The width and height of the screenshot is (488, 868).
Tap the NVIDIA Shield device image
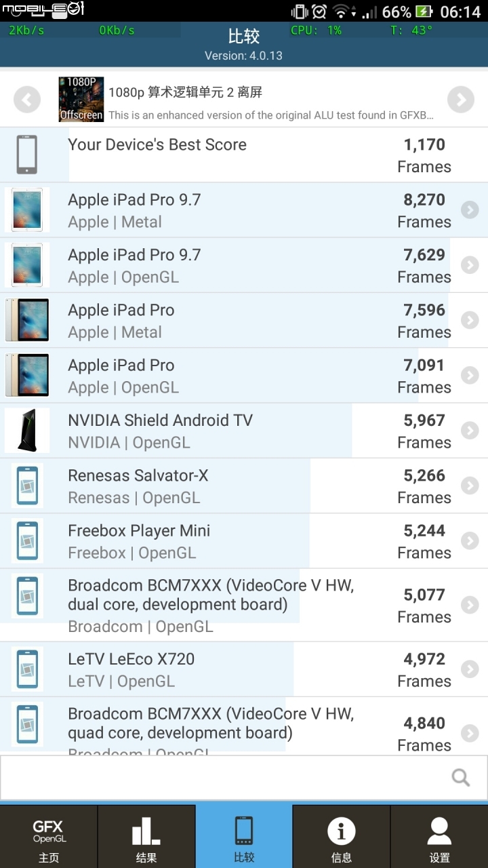click(x=27, y=431)
